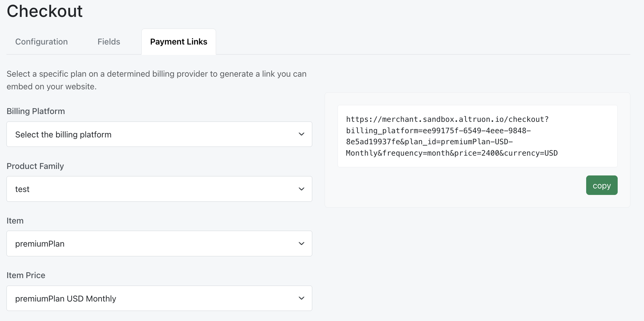Select the Payment Links tab
The image size is (644, 321).
(x=178, y=42)
